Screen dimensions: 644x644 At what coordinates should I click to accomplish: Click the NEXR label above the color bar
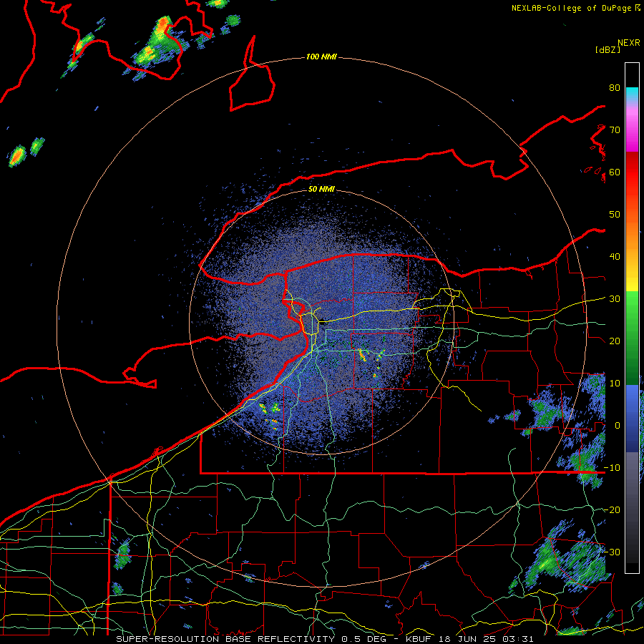click(629, 43)
